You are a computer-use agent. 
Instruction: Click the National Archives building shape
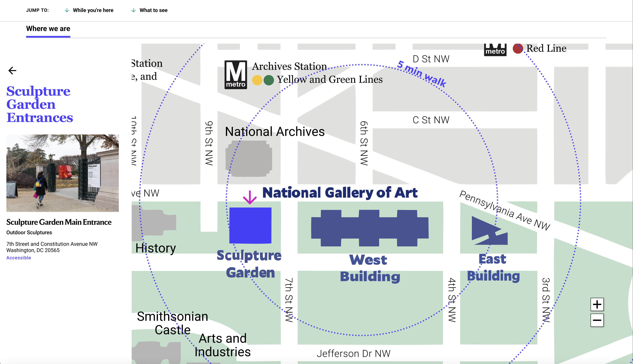coord(249,159)
